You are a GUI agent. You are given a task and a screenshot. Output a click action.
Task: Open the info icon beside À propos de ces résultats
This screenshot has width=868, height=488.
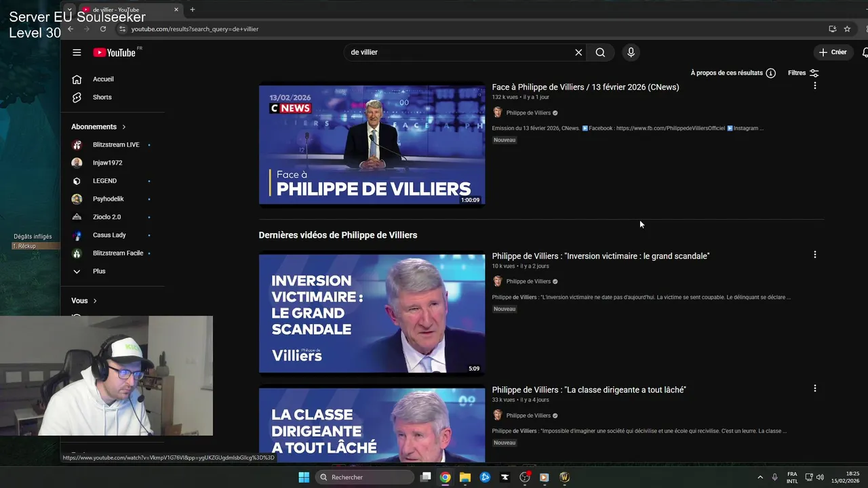point(770,73)
